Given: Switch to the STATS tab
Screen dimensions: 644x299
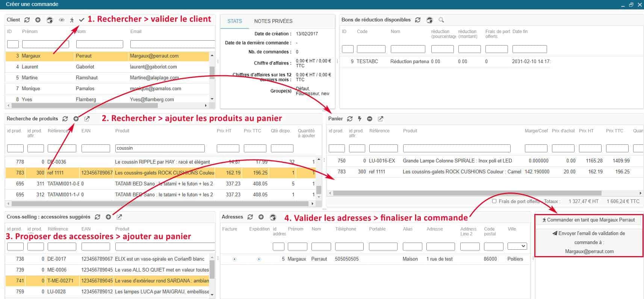Looking at the screenshot, I should (234, 21).
